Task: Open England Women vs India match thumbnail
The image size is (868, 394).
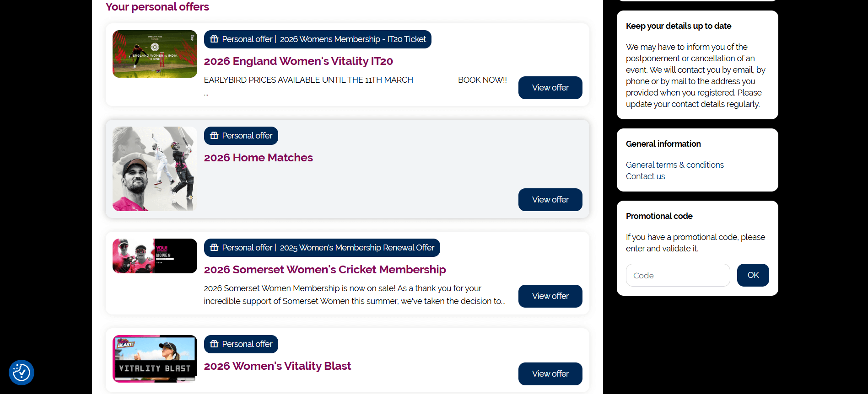Action: coord(155,54)
